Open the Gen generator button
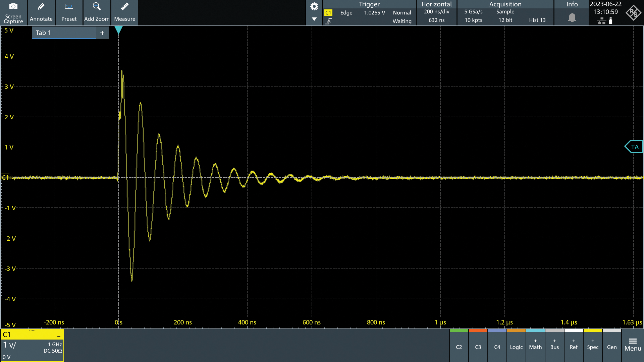Image resolution: width=644 pixels, height=362 pixels. coord(612,347)
